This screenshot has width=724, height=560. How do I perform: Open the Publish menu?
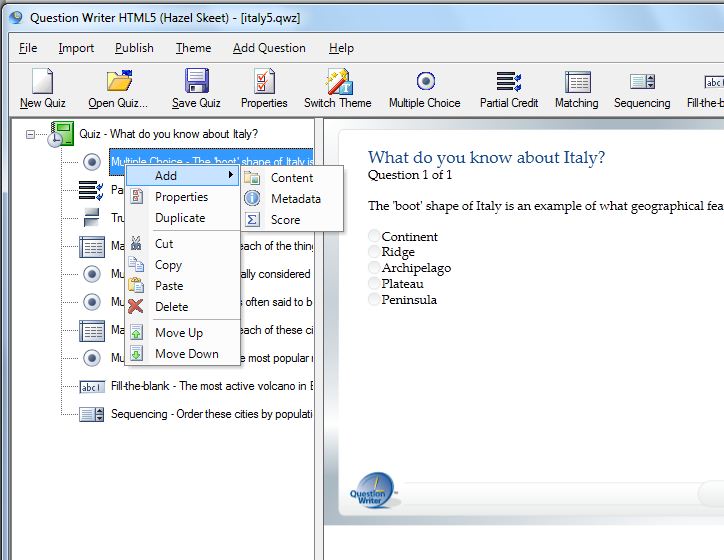[x=134, y=48]
